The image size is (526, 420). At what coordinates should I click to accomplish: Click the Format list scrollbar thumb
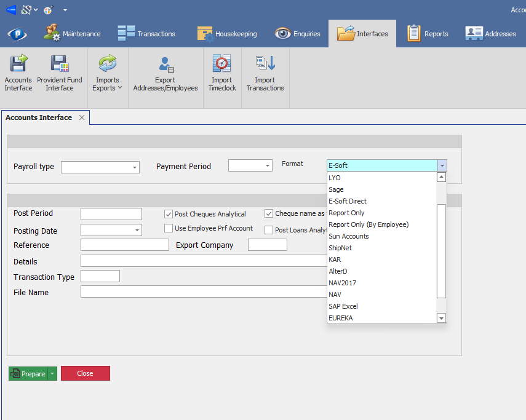[442, 251]
